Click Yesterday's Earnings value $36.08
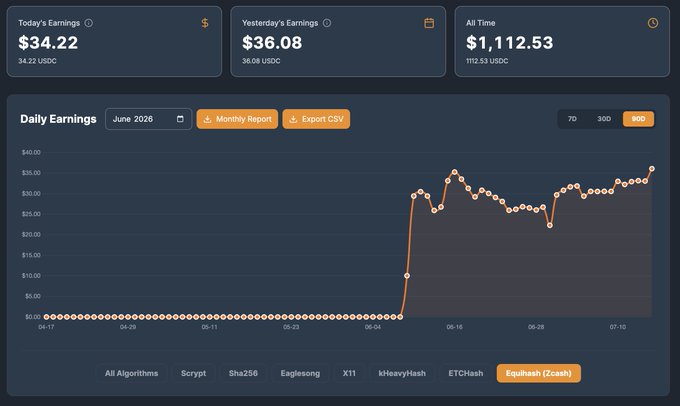Image resolution: width=680 pixels, height=406 pixels. (272, 43)
